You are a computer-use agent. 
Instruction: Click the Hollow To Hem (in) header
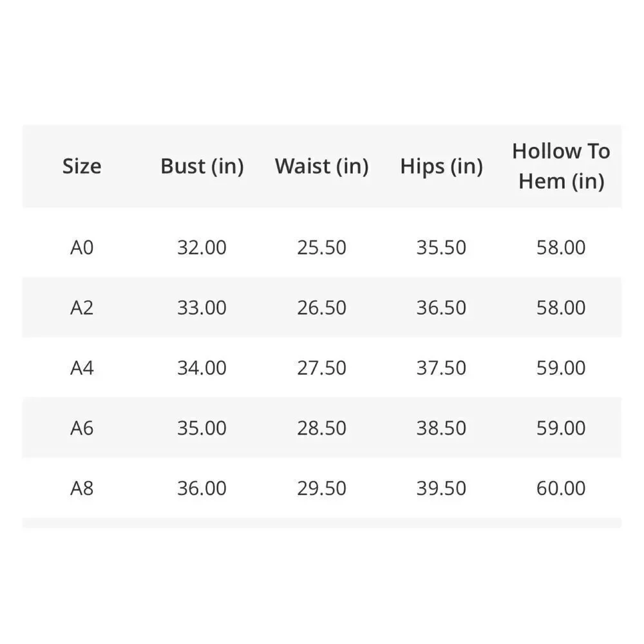(x=561, y=166)
